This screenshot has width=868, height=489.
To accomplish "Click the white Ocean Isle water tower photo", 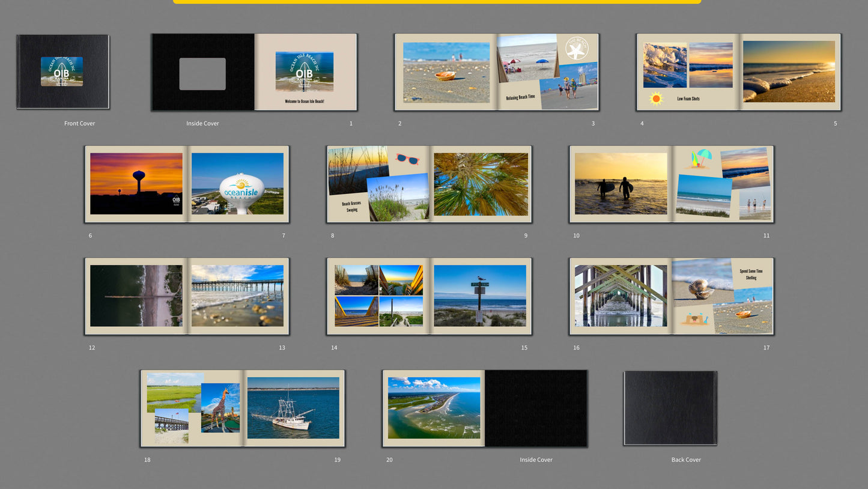I will pos(237,183).
